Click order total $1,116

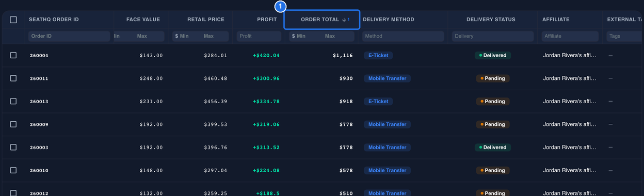pos(343,55)
